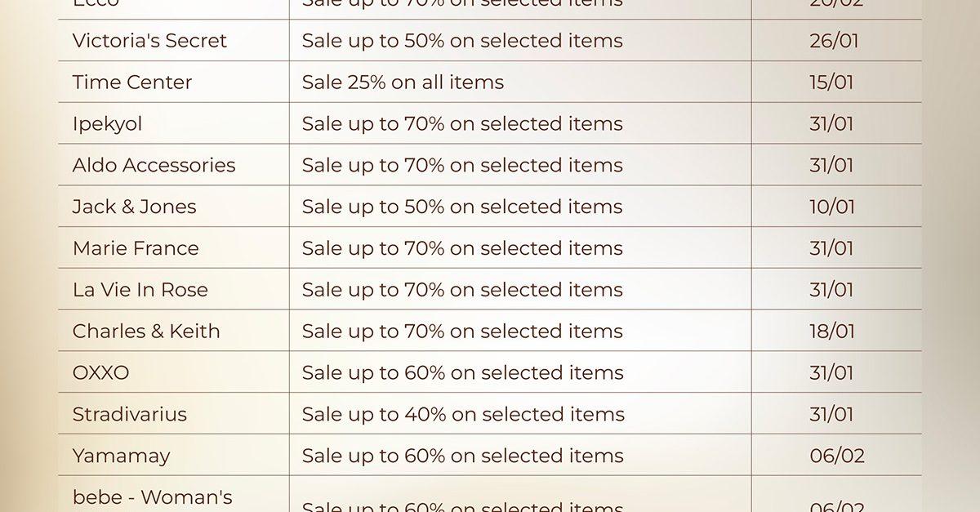The height and width of the screenshot is (512, 980).
Task: Click the "Sale 25% on all items" offer
Action: pyautogui.click(x=403, y=82)
